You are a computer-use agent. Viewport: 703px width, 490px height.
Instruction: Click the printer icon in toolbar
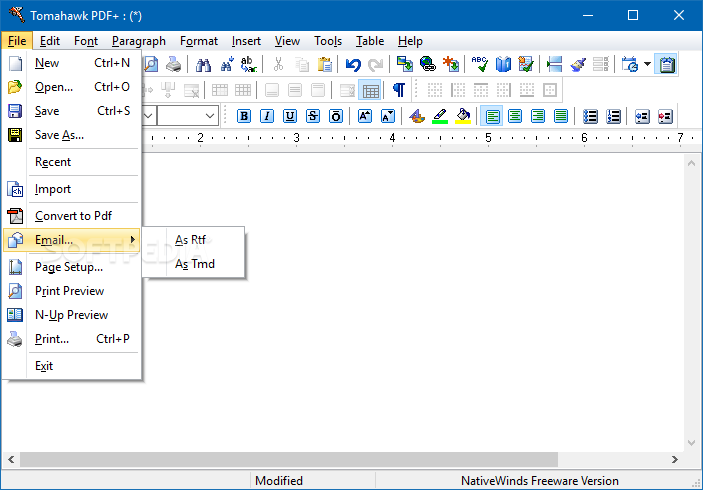174,65
